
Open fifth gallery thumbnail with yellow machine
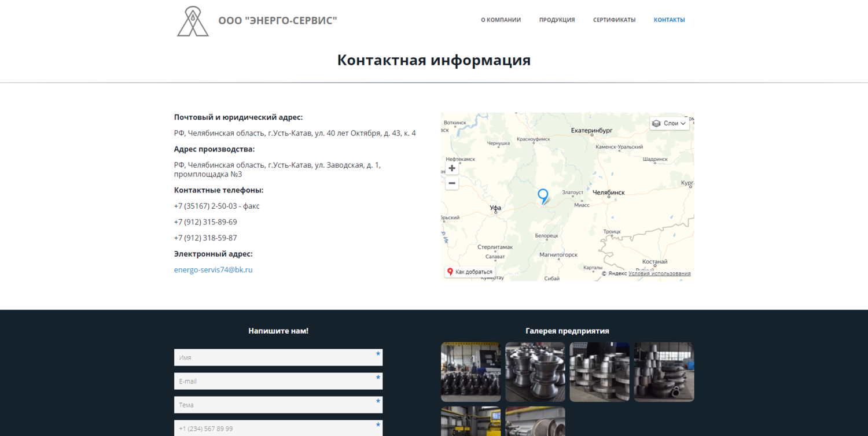click(x=471, y=421)
